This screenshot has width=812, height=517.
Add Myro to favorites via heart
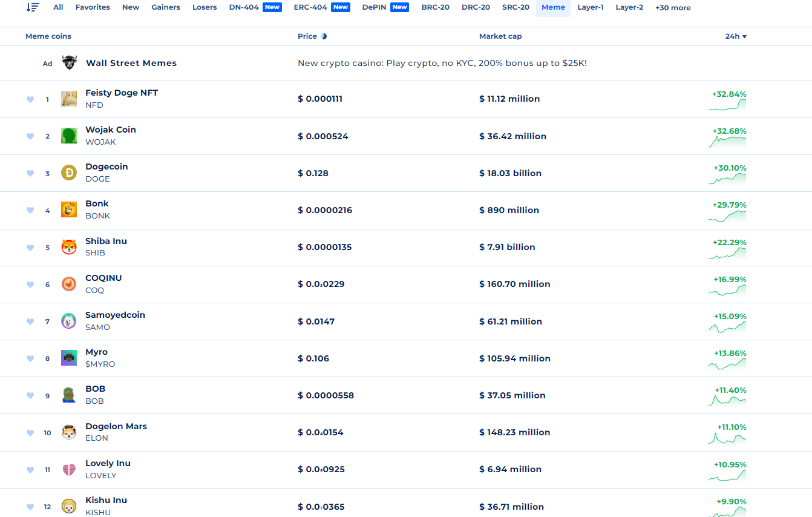[30, 358]
